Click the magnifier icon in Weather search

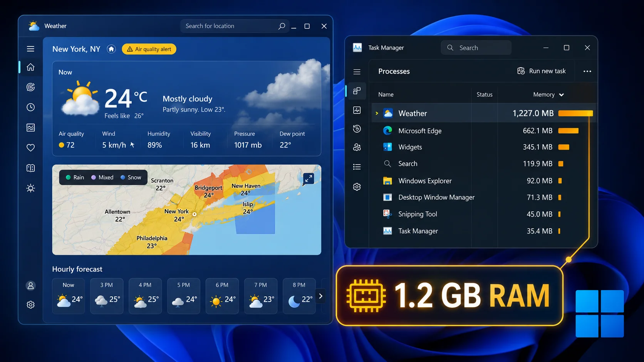coord(282,26)
